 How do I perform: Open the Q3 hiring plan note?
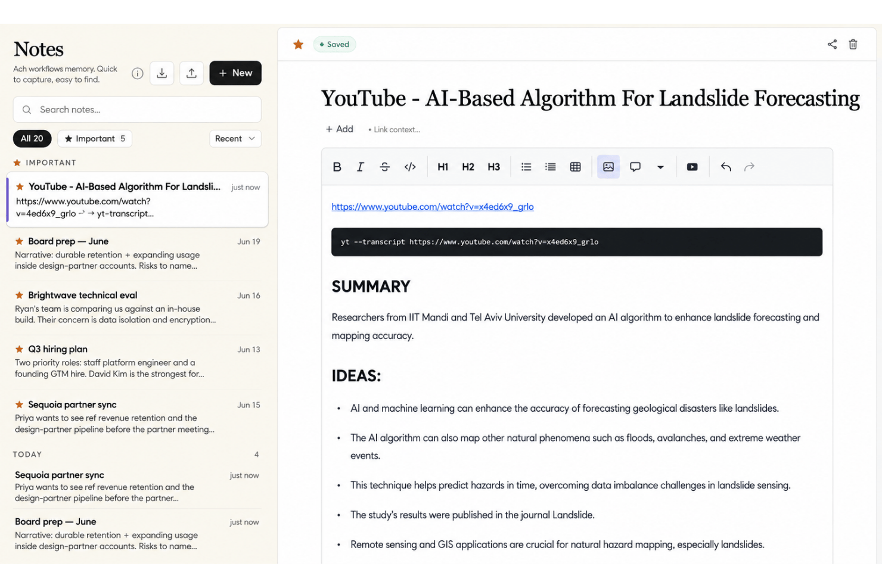(x=137, y=362)
